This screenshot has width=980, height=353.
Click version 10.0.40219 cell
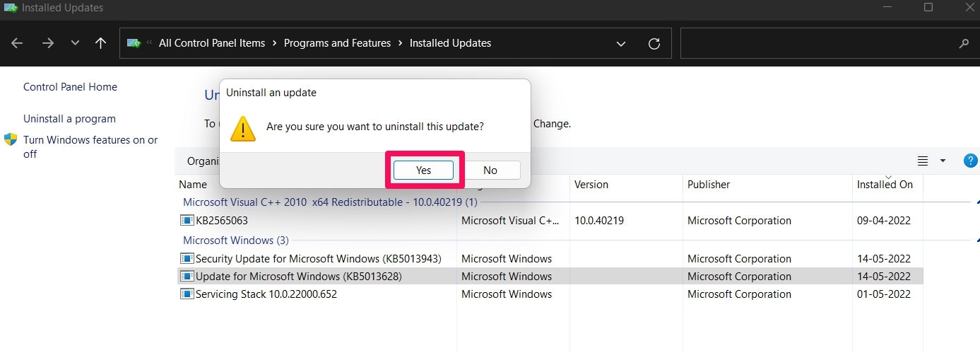(x=599, y=221)
